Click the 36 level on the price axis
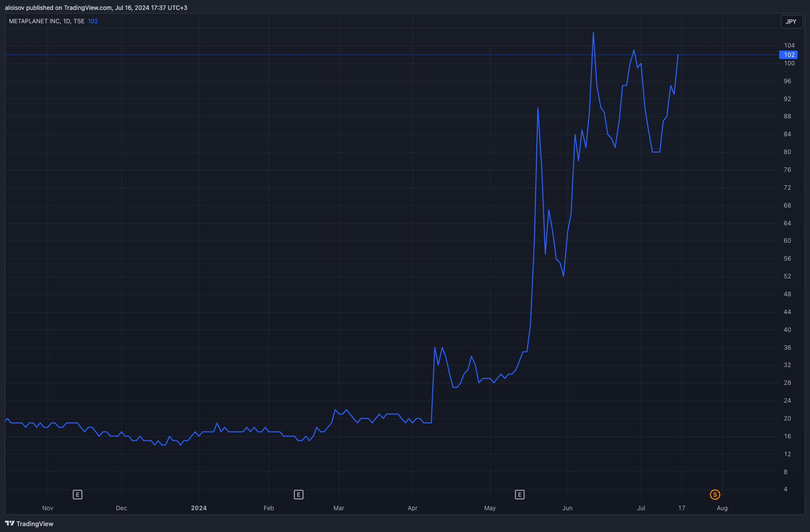Image resolution: width=810 pixels, height=532 pixels. click(787, 348)
